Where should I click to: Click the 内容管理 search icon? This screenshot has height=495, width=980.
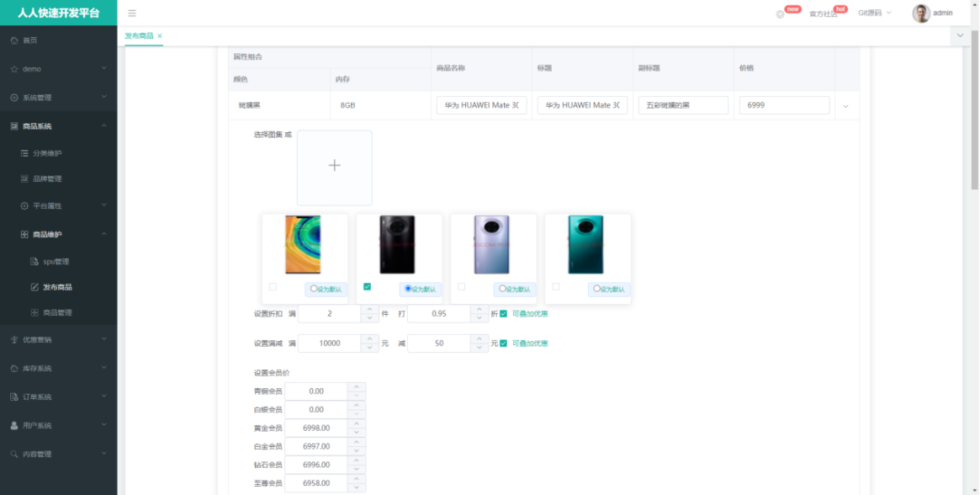coord(14,455)
